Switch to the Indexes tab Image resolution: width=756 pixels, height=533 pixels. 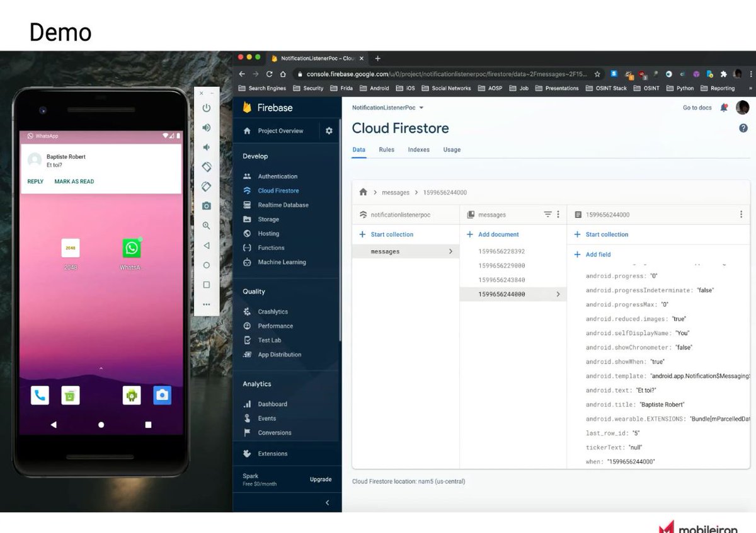(418, 150)
